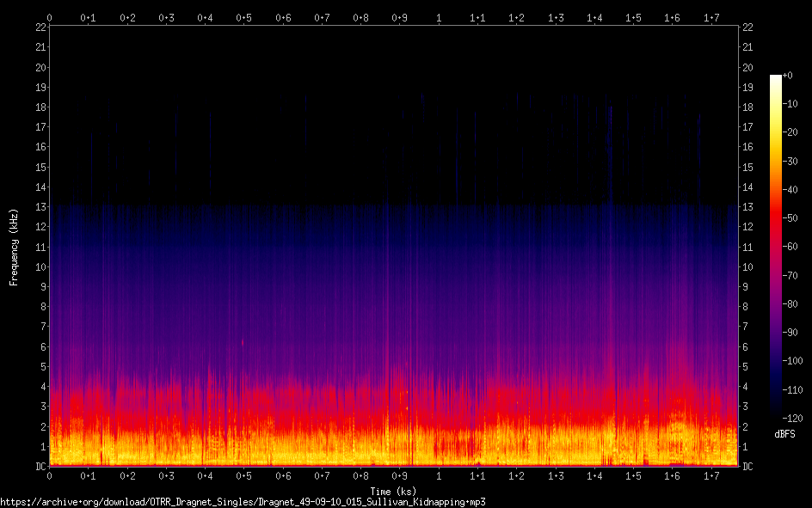Click the dBFS label below the color scale
Viewport: 812px width, 508px height.
click(784, 435)
